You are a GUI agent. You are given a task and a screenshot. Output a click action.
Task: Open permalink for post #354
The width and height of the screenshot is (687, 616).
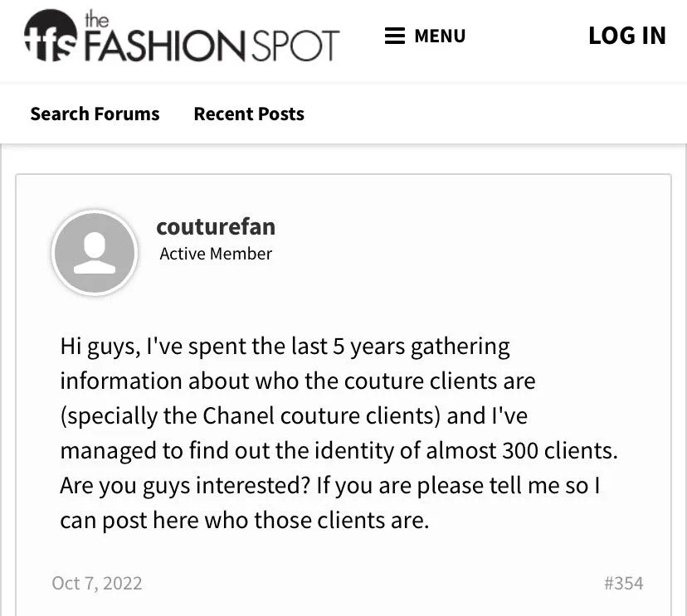[623, 583]
